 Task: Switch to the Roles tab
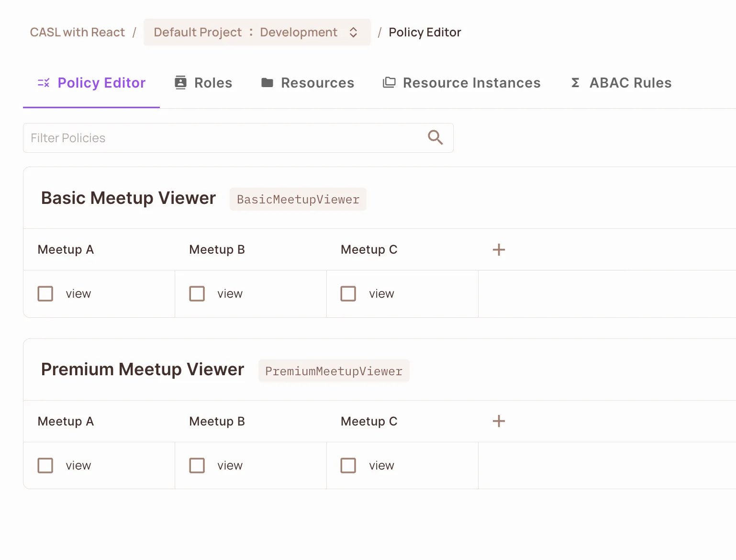pyautogui.click(x=213, y=83)
